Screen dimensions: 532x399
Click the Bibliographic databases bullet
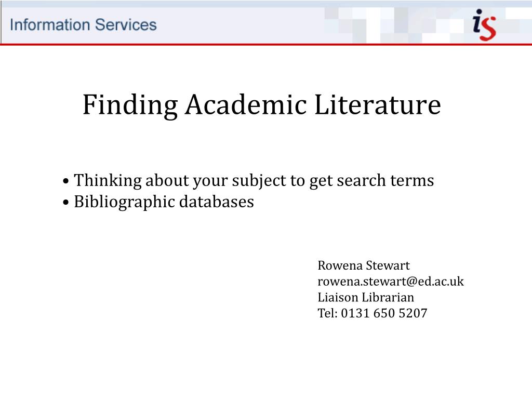click(x=158, y=202)
